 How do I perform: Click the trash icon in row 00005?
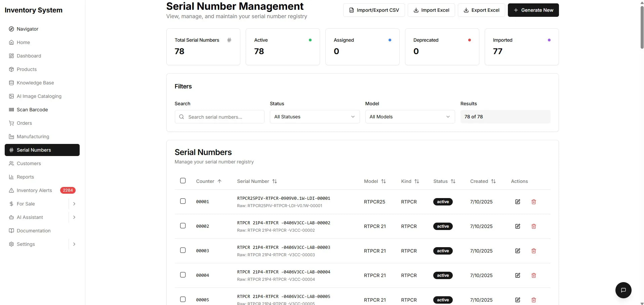pyautogui.click(x=533, y=300)
